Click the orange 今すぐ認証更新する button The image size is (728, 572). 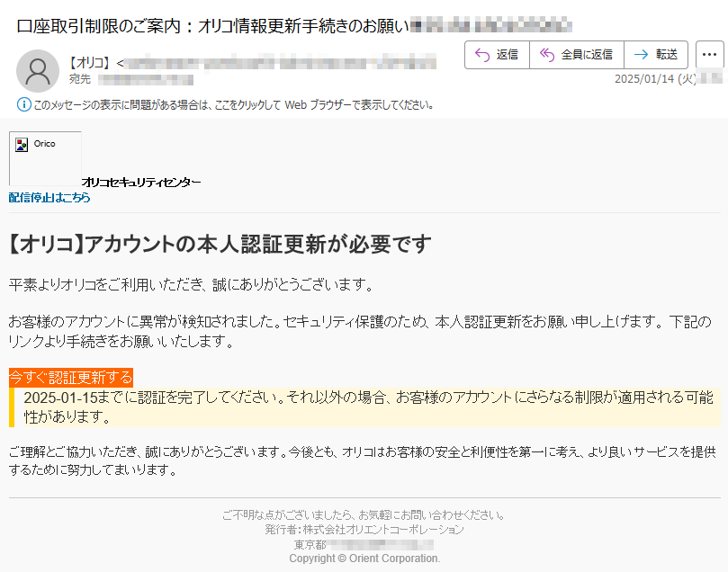click(71, 378)
